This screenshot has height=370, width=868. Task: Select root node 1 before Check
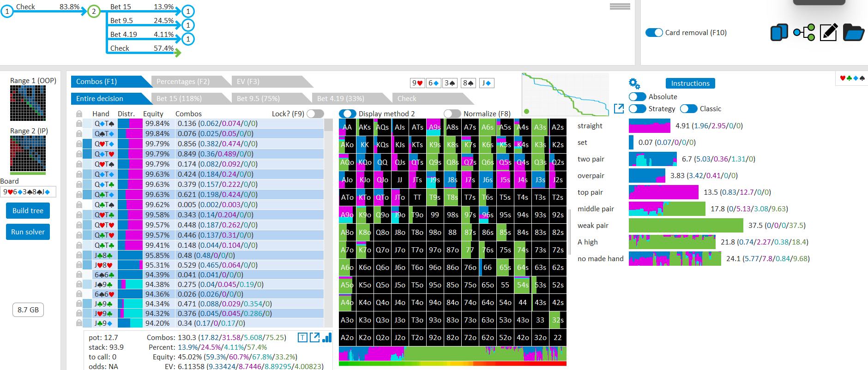pos(7,11)
